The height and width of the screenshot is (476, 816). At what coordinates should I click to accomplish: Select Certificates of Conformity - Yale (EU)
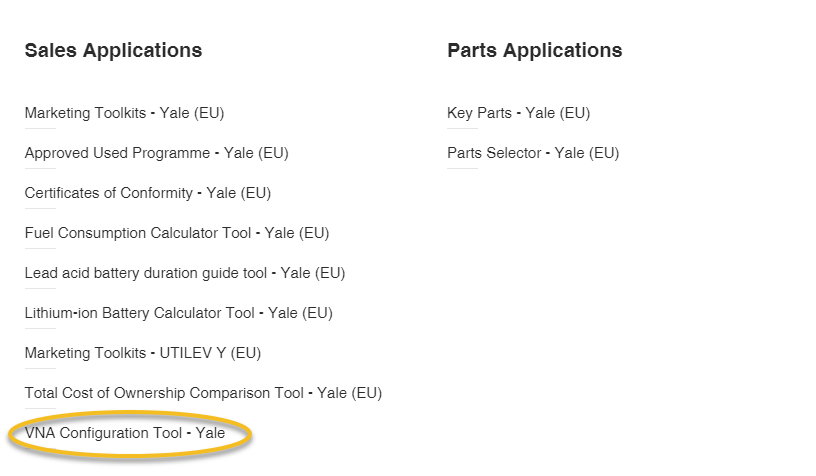click(148, 193)
